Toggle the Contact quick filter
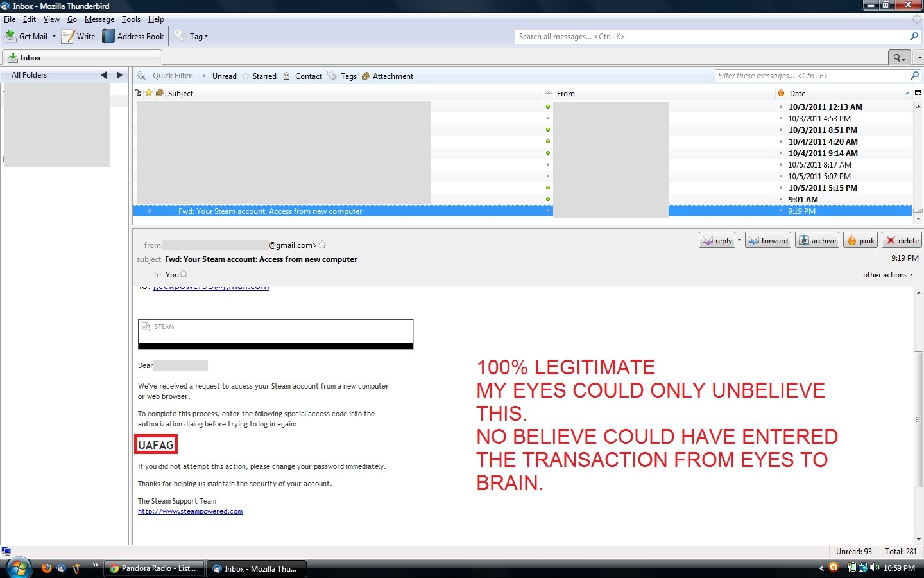924x578 pixels. click(302, 76)
